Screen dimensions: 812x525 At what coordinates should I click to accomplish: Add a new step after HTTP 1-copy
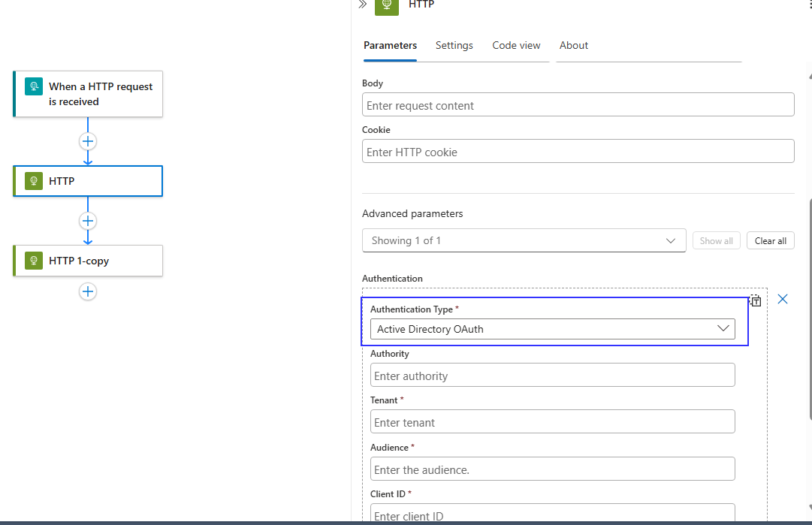click(88, 291)
